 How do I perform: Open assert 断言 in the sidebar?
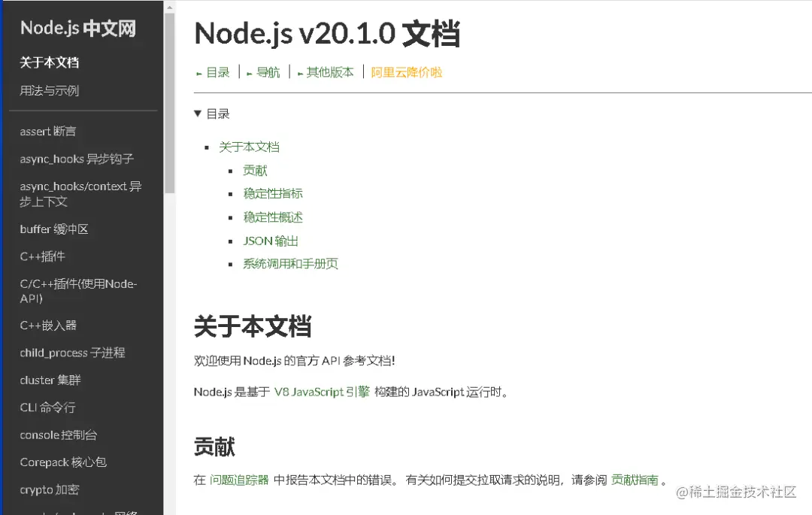pos(47,132)
